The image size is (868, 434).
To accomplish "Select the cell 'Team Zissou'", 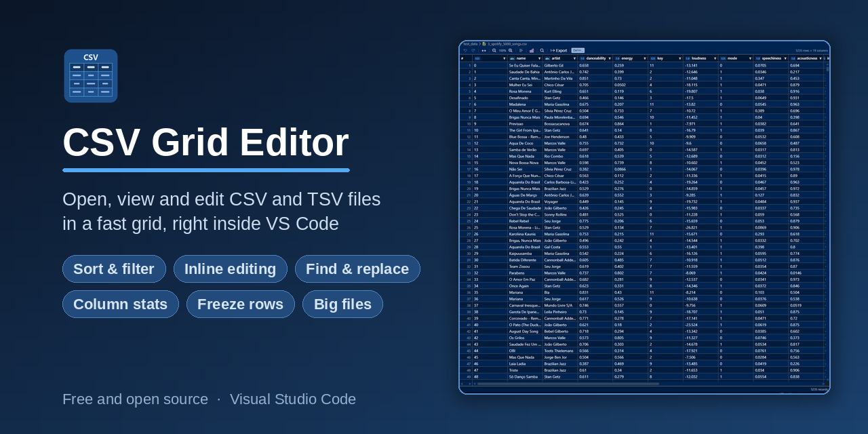I will (x=526, y=266).
